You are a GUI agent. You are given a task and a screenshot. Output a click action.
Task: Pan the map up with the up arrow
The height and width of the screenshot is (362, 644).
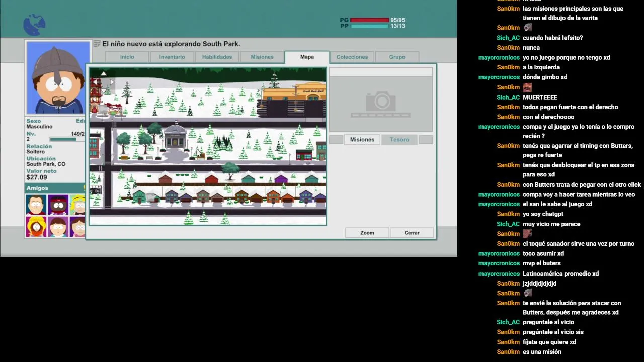(x=104, y=74)
